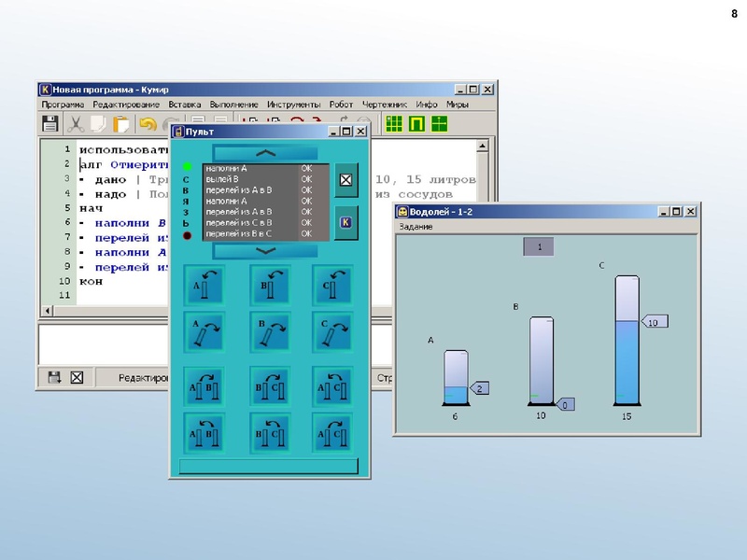Open the Задание menu in Водолей

click(416, 227)
